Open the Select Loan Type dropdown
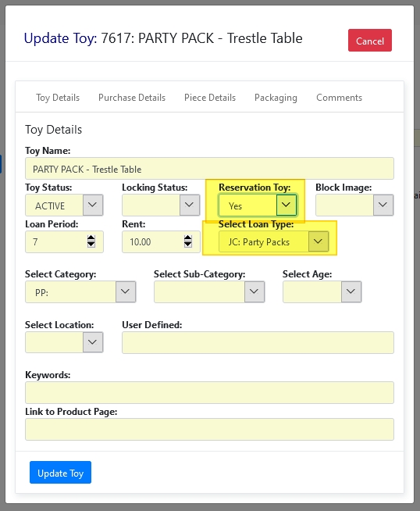This screenshot has width=420, height=511. click(273, 241)
